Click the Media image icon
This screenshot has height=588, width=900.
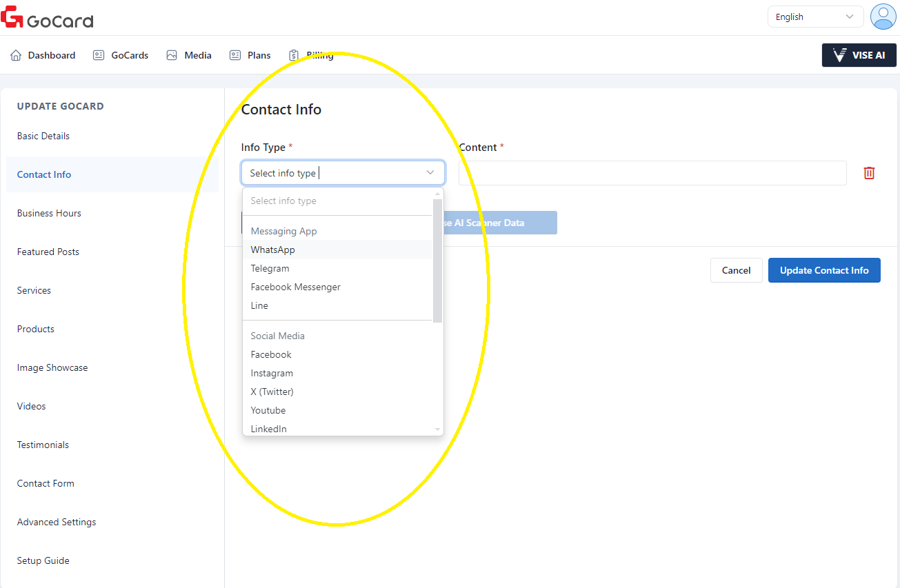click(x=172, y=55)
